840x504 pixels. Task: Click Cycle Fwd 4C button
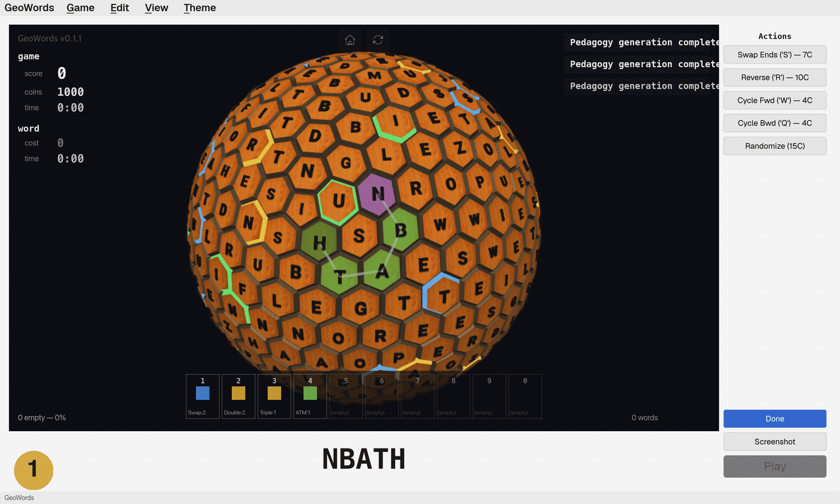(x=774, y=100)
